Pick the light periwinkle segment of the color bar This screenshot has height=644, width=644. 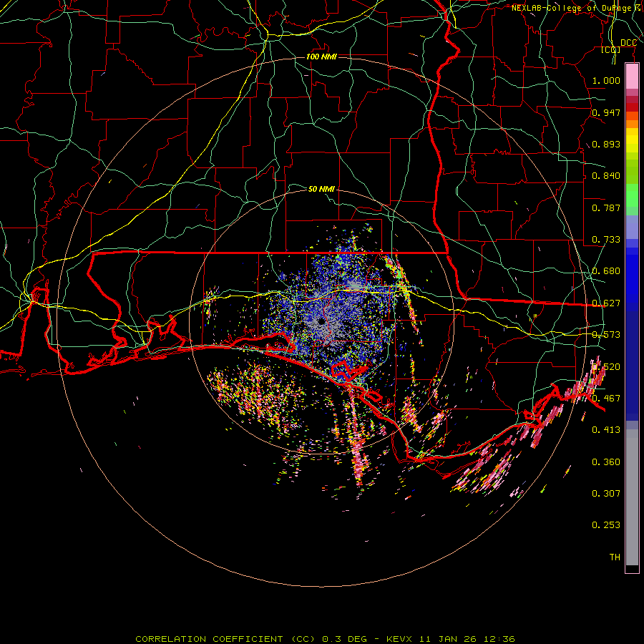tap(632, 227)
